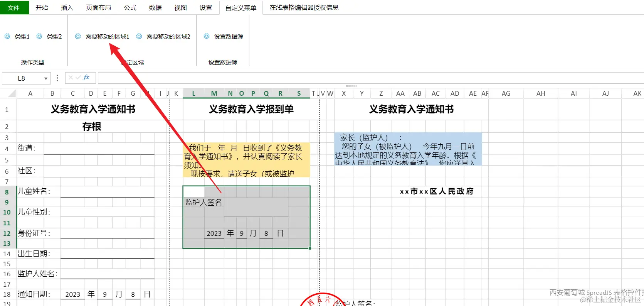Open the 页面布局 tab
This screenshot has height=306, width=644.
(98, 7)
